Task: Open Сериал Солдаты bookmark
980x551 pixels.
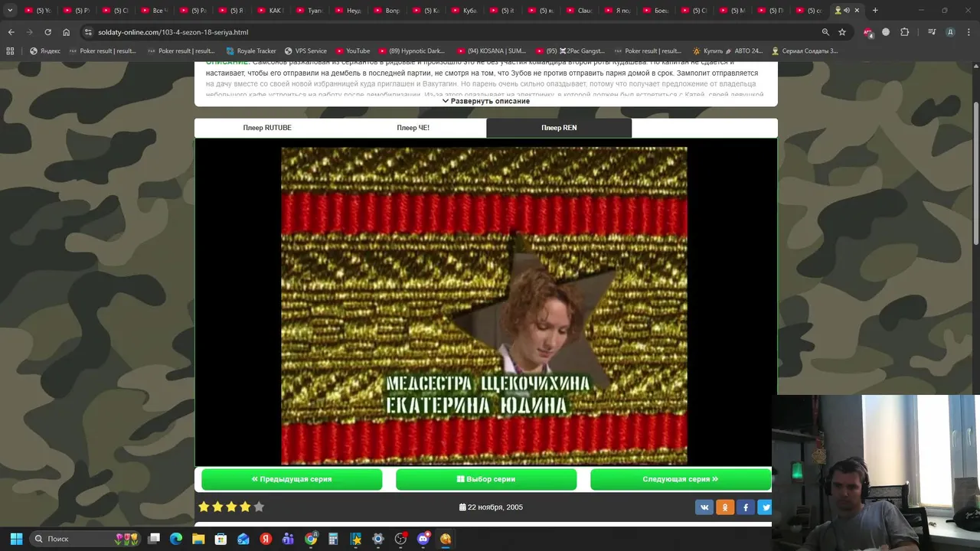Action: click(805, 51)
